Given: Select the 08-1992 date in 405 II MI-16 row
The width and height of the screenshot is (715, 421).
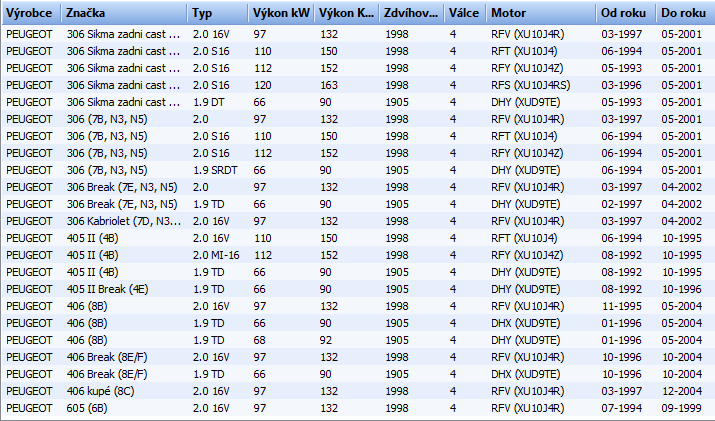Looking at the screenshot, I should click(622, 255).
